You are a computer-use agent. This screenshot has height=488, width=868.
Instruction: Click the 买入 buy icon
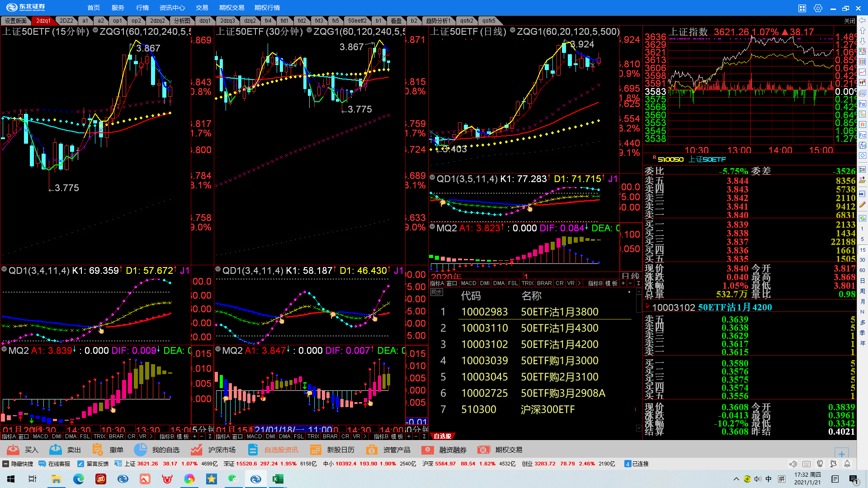[14, 450]
